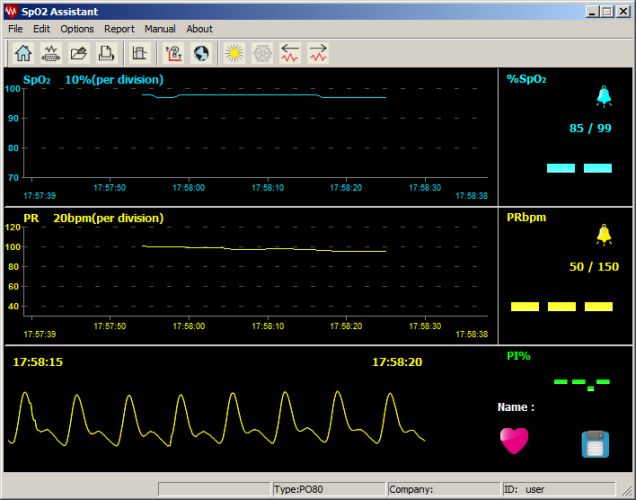This screenshot has width=636, height=500.
Task: Minimize the SpO2 Assistant window
Action: 593,11
